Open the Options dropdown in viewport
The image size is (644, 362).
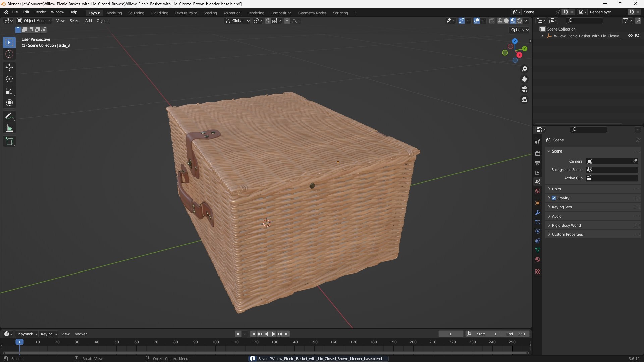(520, 30)
